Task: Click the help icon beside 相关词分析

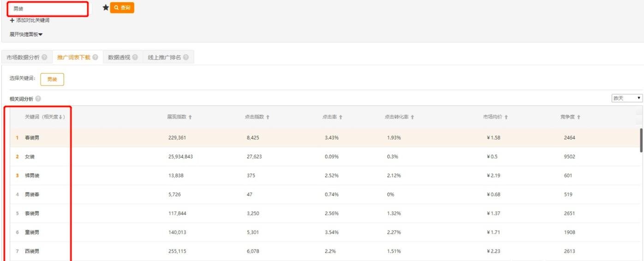Action: point(38,99)
